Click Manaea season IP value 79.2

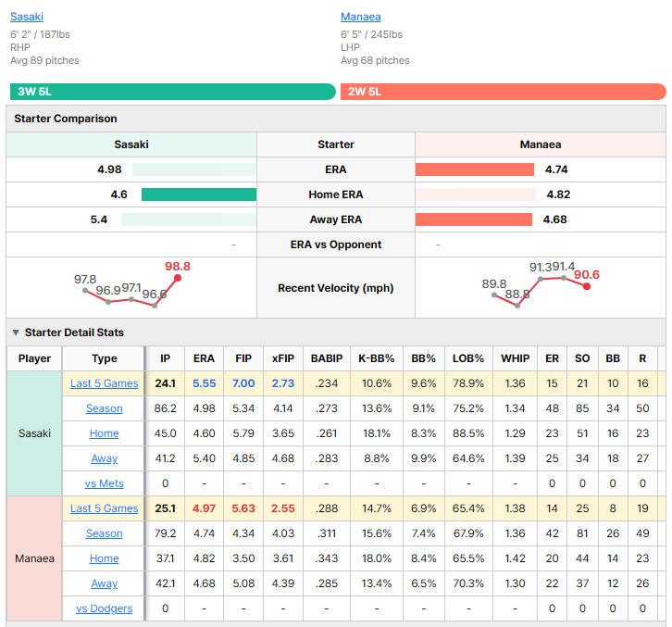click(165, 533)
